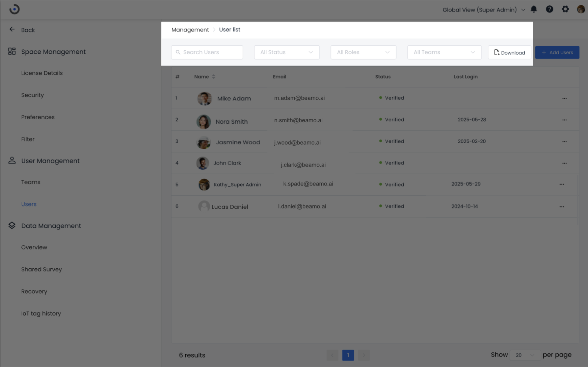The height and width of the screenshot is (367, 588).
Task: Open License Details in the sidebar
Action: [42, 73]
